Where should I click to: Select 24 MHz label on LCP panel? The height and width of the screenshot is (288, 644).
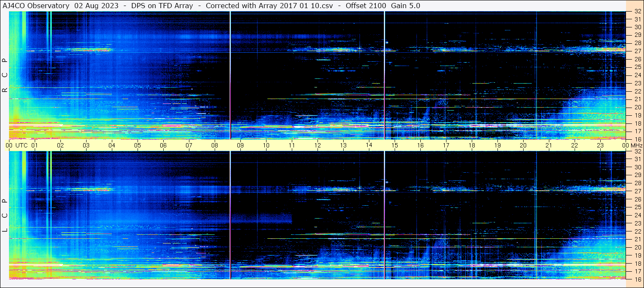638,215
